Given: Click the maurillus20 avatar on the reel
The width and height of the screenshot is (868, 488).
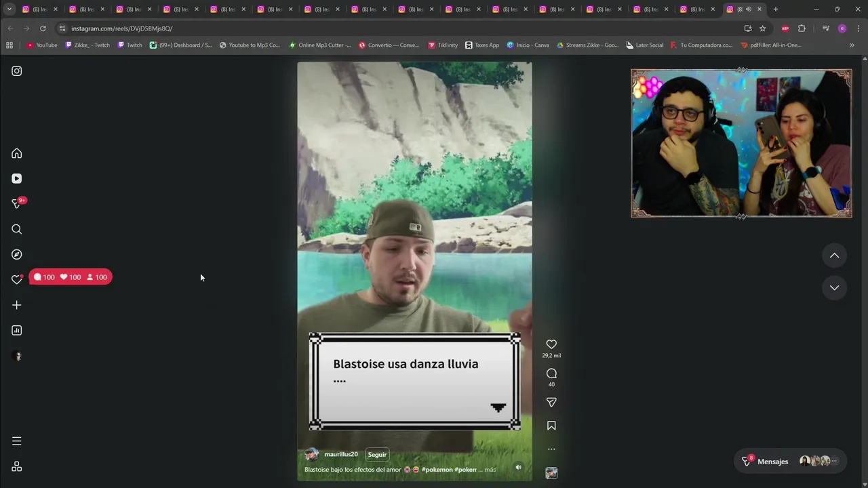Looking at the screenshot, I should (312, 455).
